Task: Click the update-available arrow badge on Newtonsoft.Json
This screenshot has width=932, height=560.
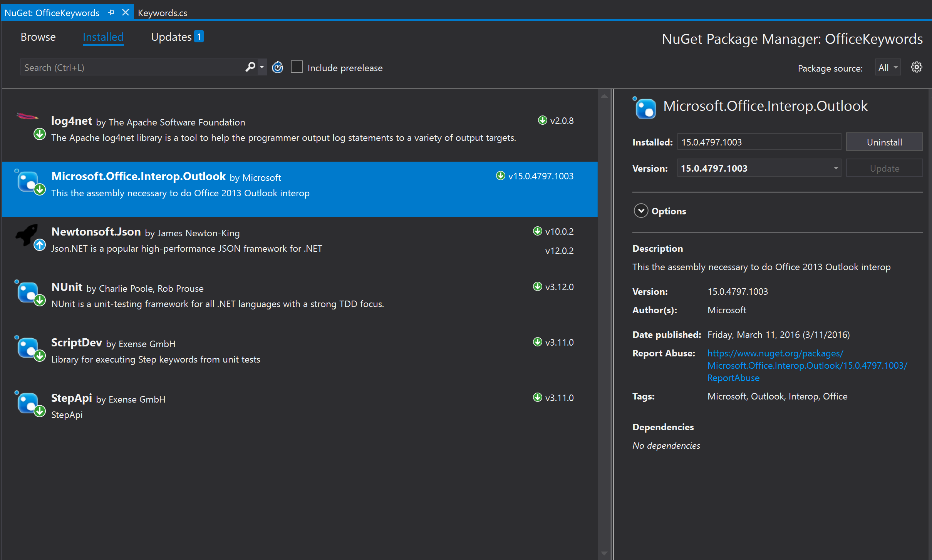Action: pyautogui.click(x=40, y=245)
